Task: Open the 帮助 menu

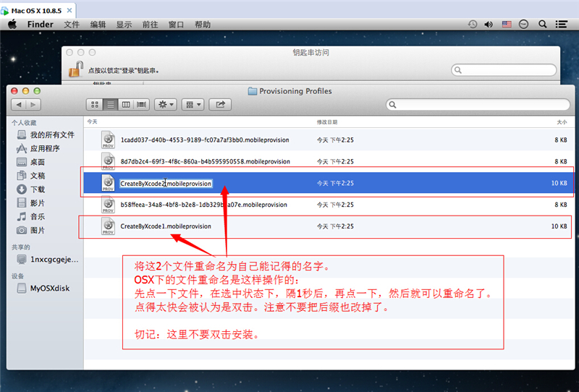Action: point(203,25)
